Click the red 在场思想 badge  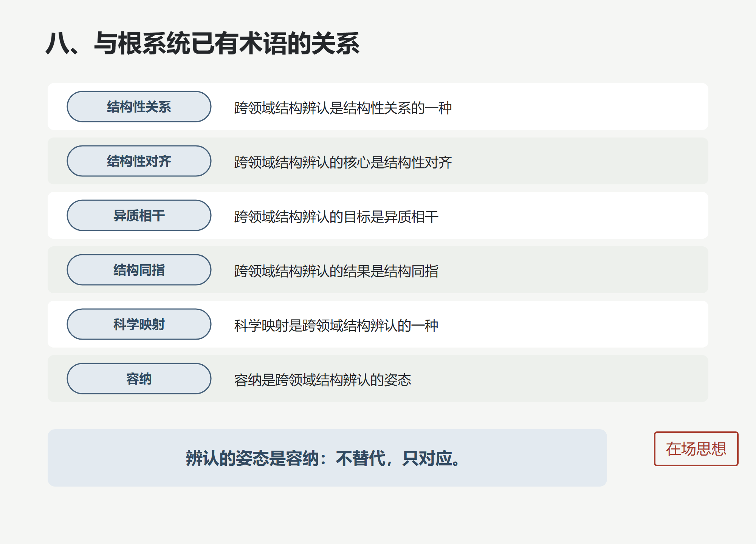point(696,449)
